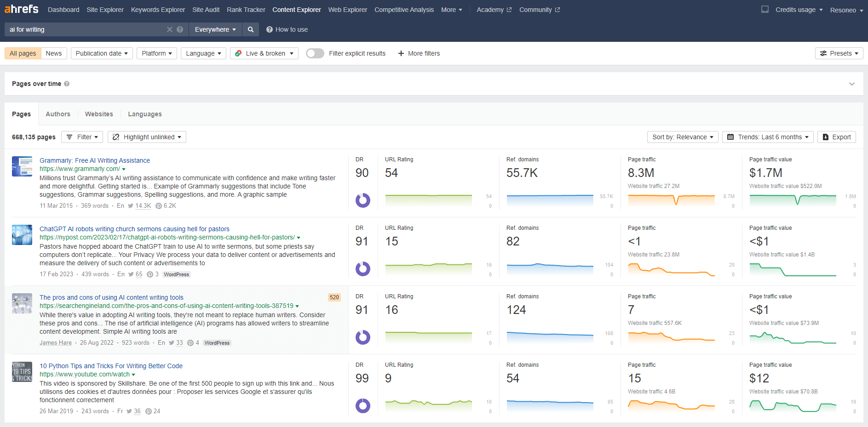Screen dimensions: 868x427
Task: Click Twitter shares count 14.3K for Grammarly
Action: click(x=143, y=206)
